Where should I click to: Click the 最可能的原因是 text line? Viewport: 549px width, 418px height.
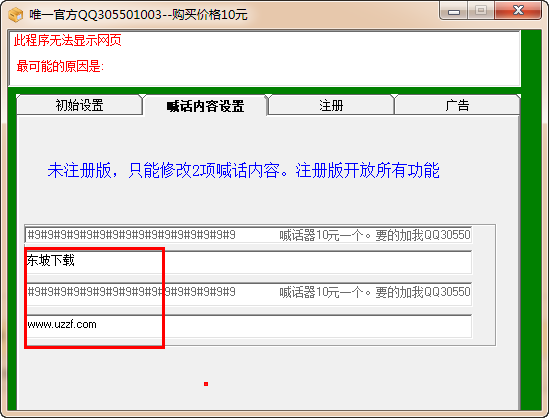click(60, 66)
